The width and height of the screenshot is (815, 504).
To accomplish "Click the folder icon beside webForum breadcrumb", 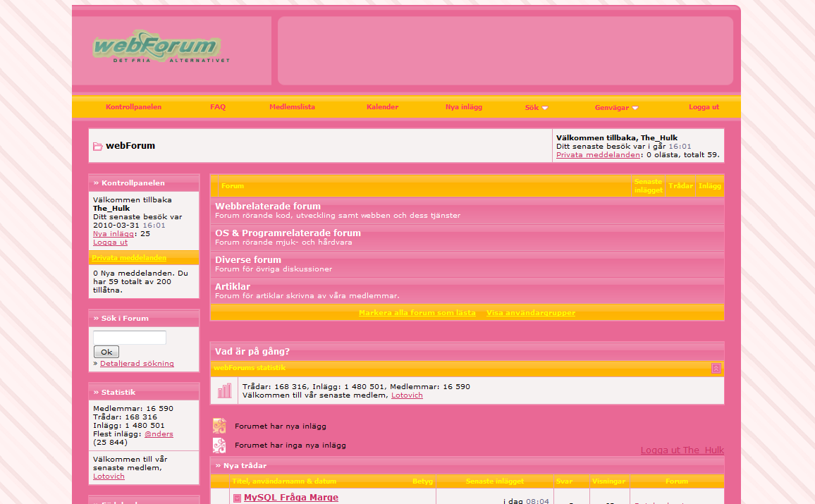I will click(x=98, y=147).
